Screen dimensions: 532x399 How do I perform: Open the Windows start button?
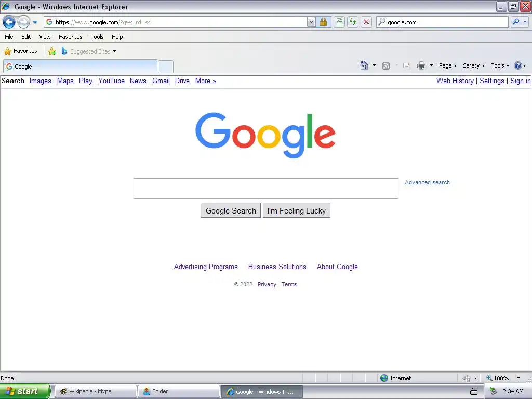pyautogui.click(x=25, y=391)
